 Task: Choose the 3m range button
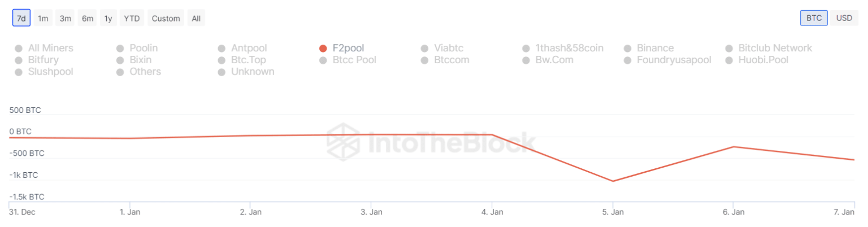[x=66, y=18]
